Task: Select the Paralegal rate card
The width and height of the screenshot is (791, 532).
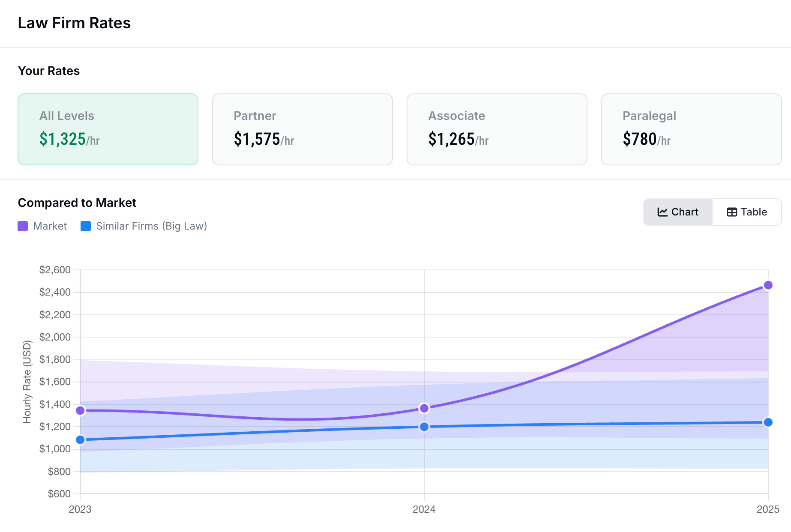Action: click(x=691, y=129)
